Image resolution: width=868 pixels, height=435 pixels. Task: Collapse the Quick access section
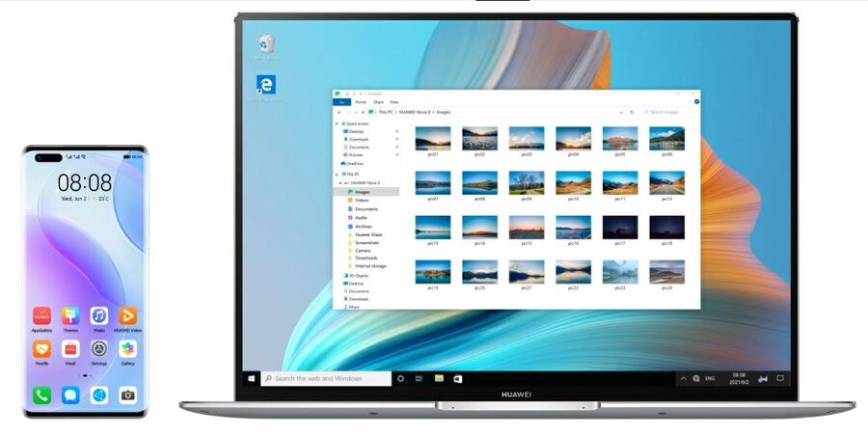338,123
